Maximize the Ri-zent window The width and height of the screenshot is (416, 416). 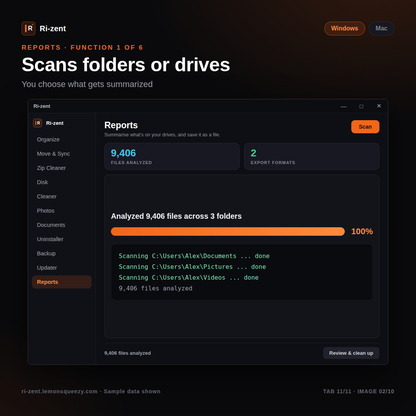[x=361, y=106]
